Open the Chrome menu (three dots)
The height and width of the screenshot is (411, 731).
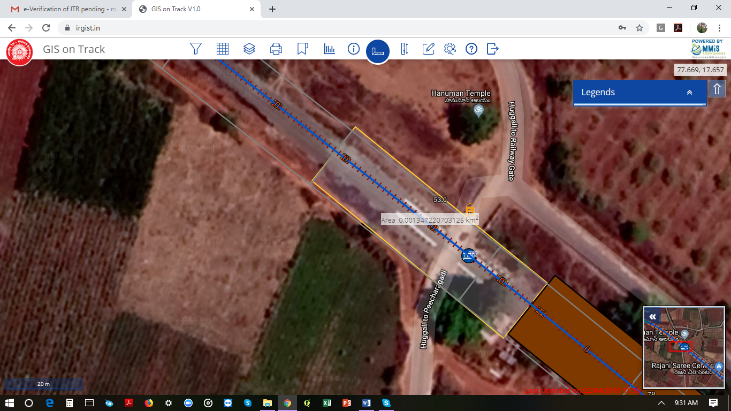click(x=719, y=28)
